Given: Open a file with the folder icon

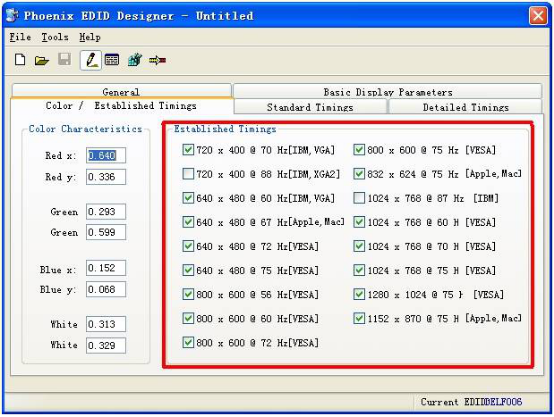Looking at the screenshot, I should click(42, 60).
